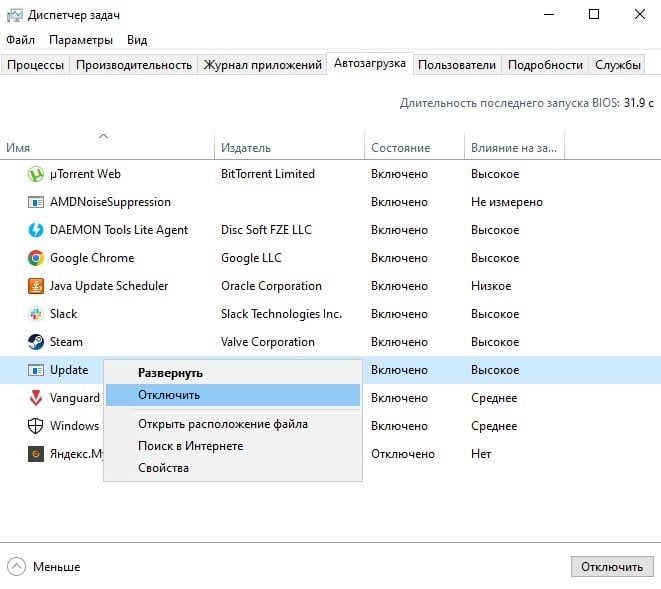Click the Яндекс.Музыка icon
The height and width of the screenshot is (589, 661).
coord(36,454)
